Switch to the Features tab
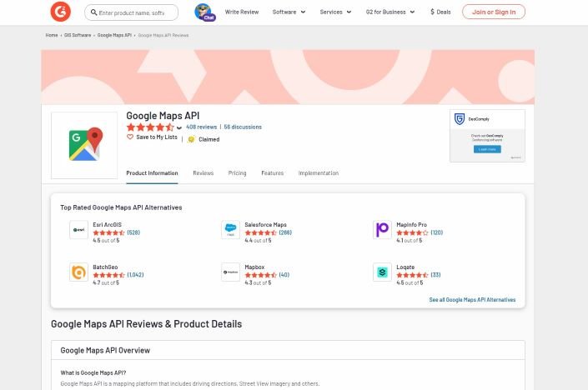 (x=272, y=173)
